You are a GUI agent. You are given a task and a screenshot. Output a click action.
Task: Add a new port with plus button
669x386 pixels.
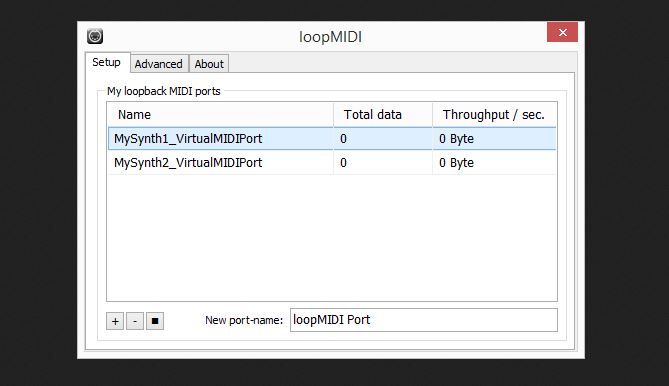coord(115,321)
